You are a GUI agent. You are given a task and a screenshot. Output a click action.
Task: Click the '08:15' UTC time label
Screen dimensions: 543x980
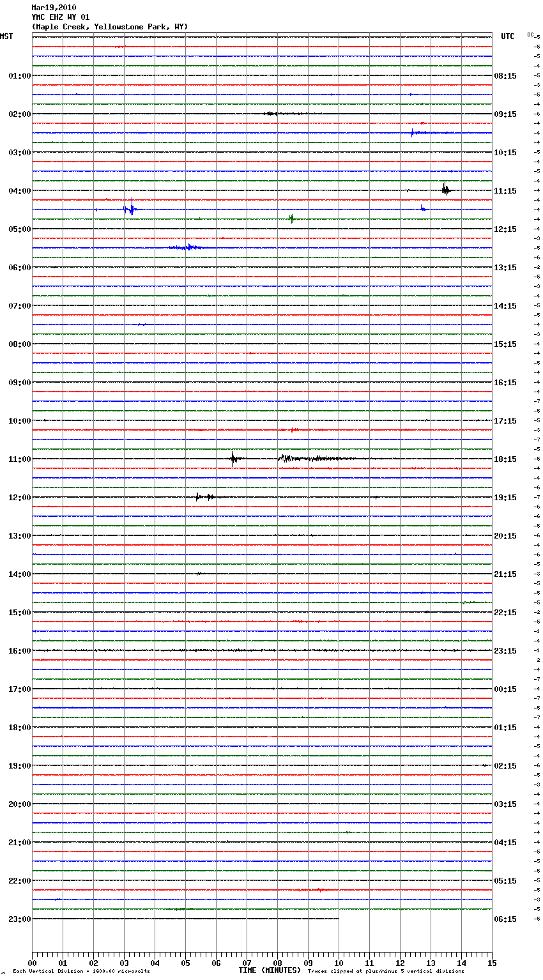pos(505,76)
